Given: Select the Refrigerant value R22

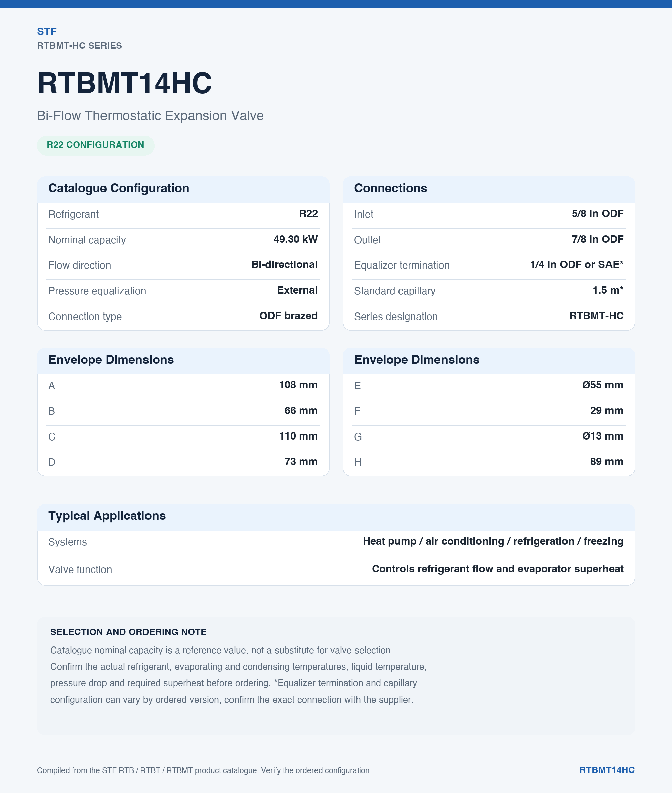Looking at the screenshot, I should (308, 214).
